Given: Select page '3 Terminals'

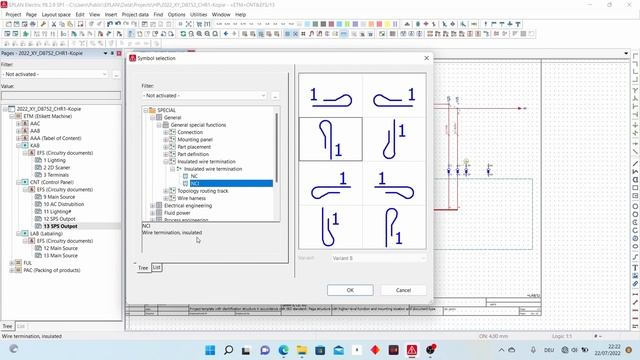Looking at the screenshot, I should point(56,175).
